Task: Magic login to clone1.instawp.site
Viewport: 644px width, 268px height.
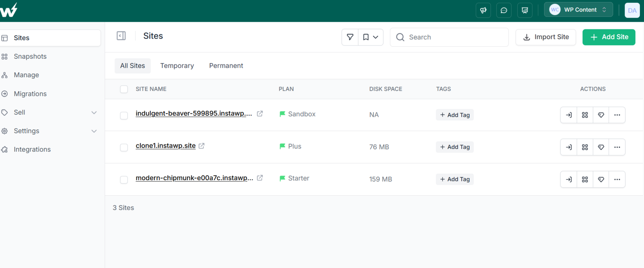Action: pos(569,147)
